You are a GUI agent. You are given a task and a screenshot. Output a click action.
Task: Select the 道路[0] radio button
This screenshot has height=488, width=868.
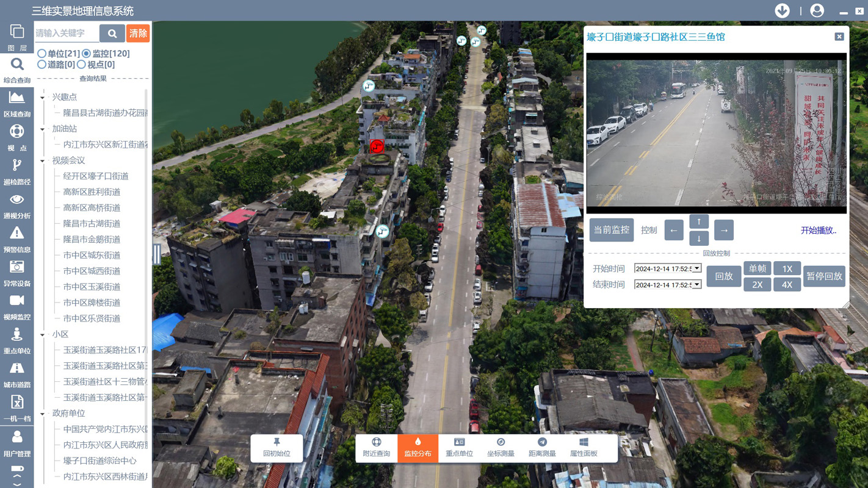coord(42,64)
